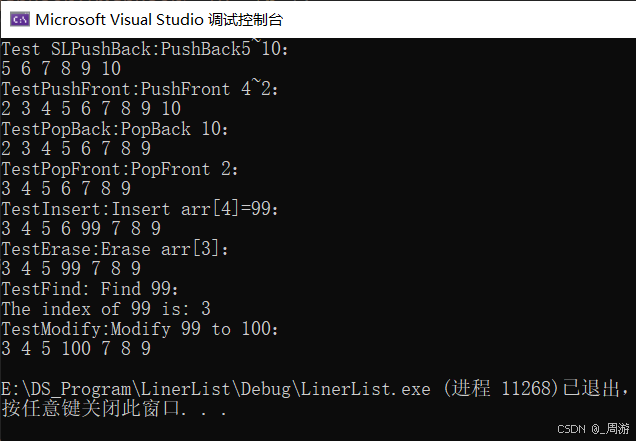Click the process text '(进程 11268)已退出,'
Screen dimensions: 636x441
535,389
